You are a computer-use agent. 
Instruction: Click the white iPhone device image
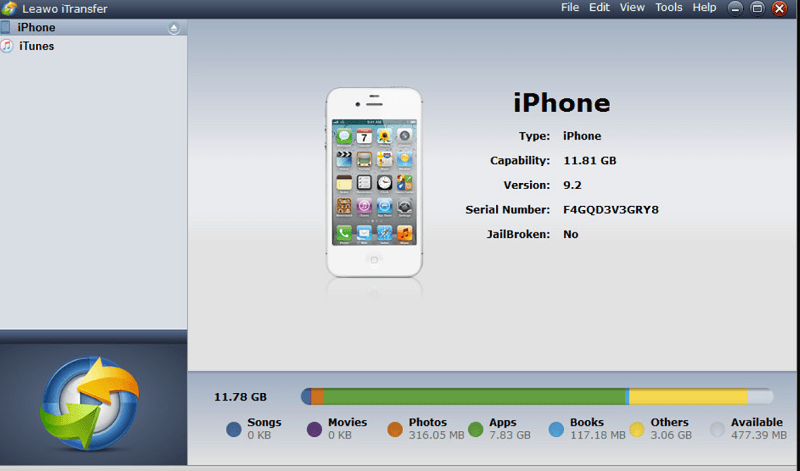coord(374,182)
